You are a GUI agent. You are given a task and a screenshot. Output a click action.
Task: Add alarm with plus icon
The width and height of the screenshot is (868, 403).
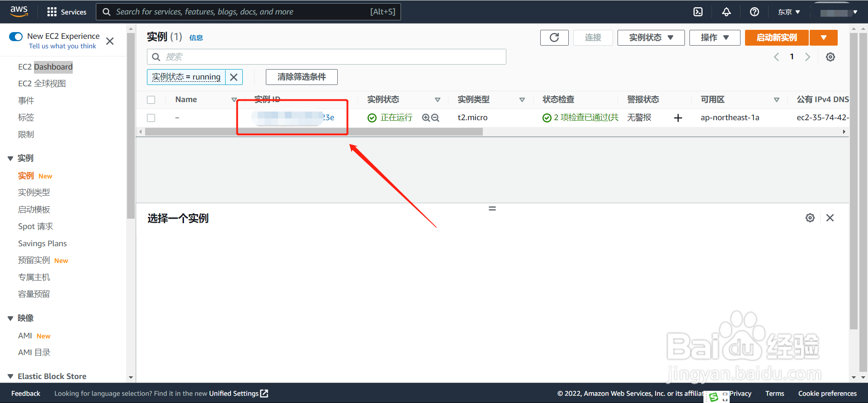click(x=678, y=118)
